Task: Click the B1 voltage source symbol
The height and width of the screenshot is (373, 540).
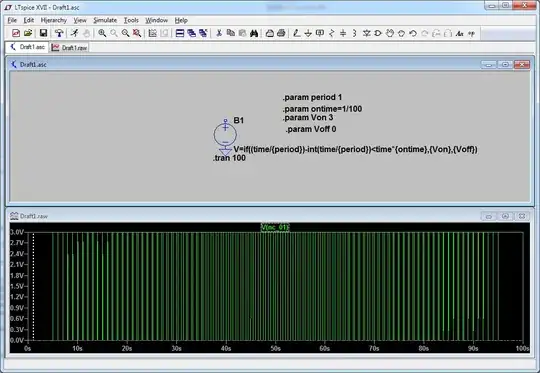Action: [225, 135]
